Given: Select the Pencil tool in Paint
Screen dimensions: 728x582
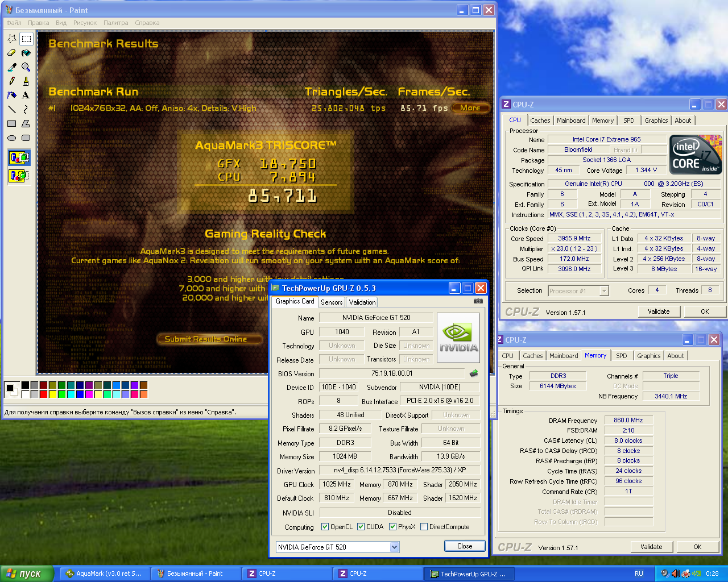Looking at the screenshot, I should [12, 81].
